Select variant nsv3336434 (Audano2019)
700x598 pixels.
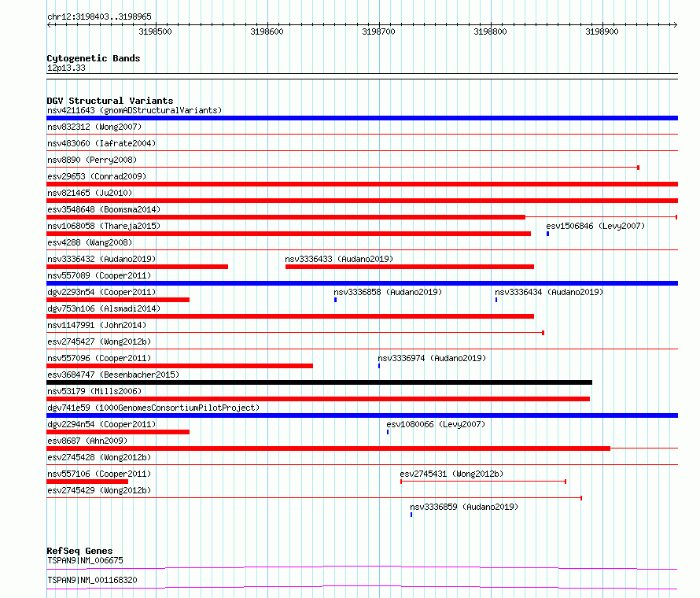[549, 292]
